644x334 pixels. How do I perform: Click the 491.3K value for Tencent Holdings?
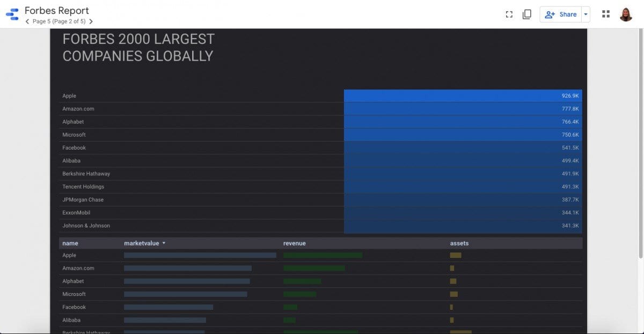point(570,187)
